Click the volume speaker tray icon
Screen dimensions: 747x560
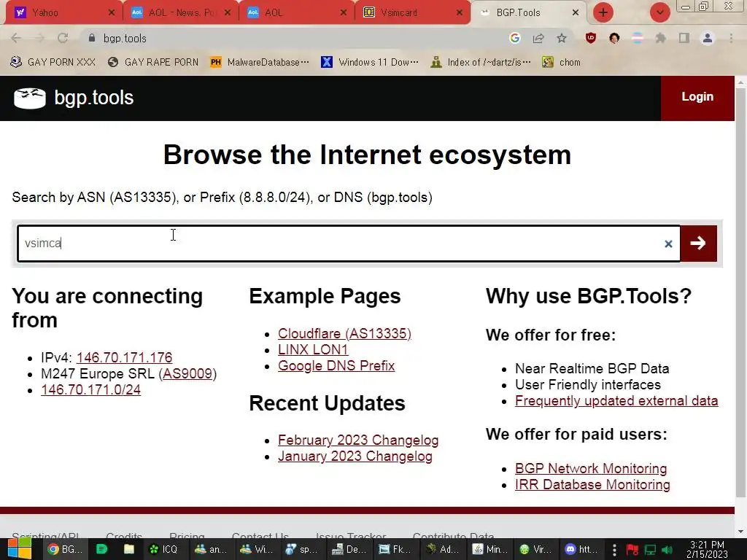coord(667,550)
